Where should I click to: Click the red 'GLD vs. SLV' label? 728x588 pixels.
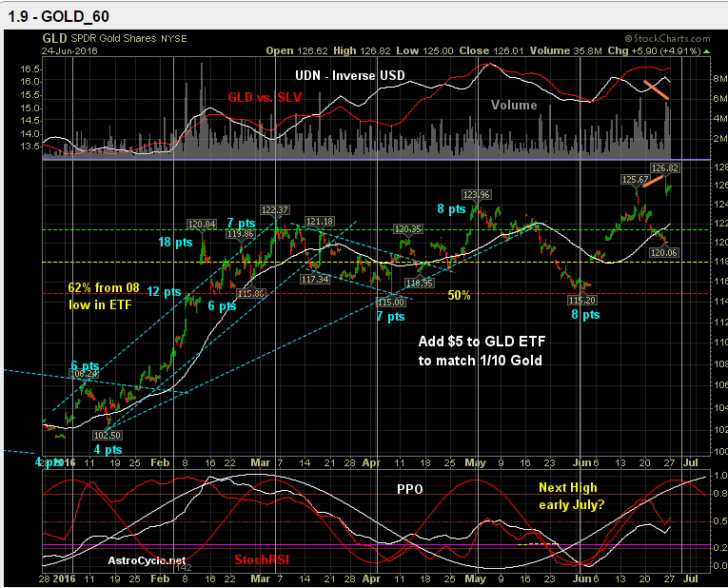[x=265, y=97]
